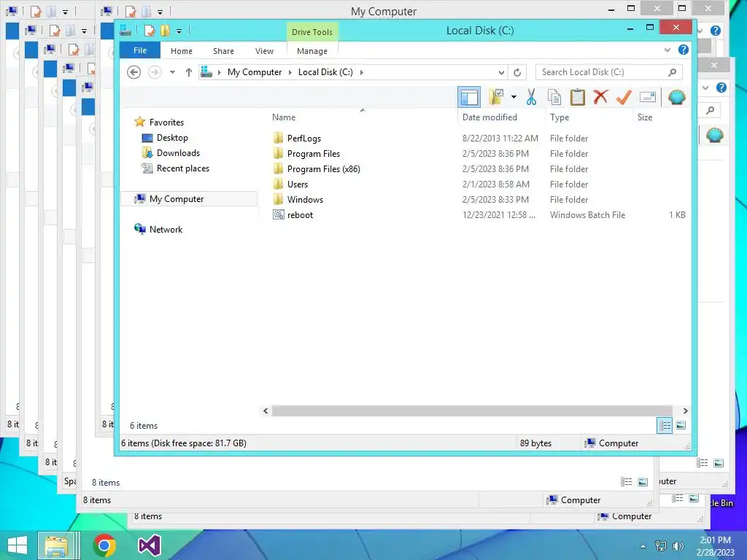Click the Forward navigation arrow
Image resolution: width=747 pixels, height=560 pixels.
point(155,72)
